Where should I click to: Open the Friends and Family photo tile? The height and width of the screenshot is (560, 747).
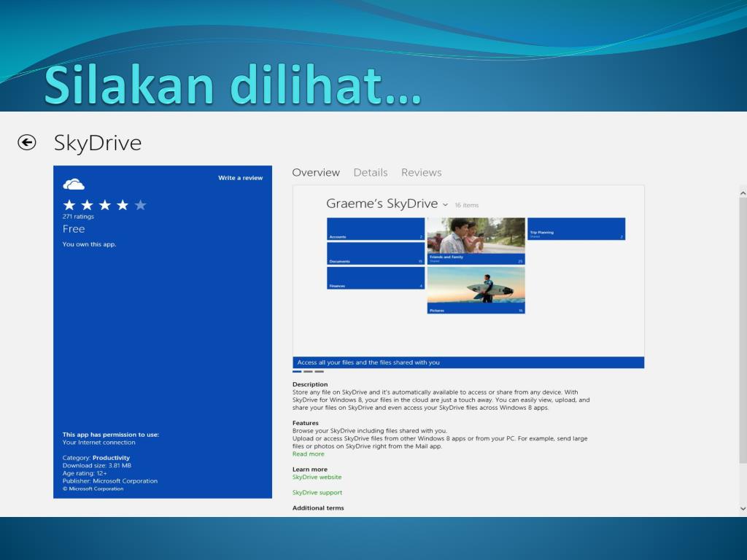click(476, 241)
